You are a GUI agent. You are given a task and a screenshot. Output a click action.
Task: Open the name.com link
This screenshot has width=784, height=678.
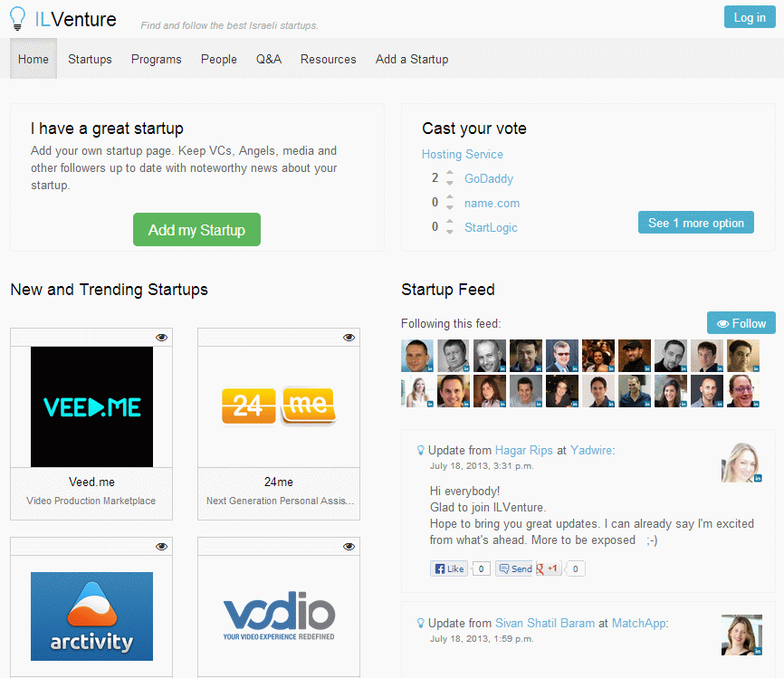(x=492, y=203)
